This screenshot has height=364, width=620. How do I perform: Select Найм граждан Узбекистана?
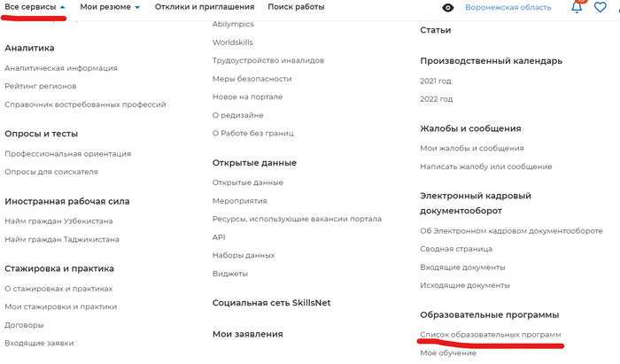[x=58, y=221]
